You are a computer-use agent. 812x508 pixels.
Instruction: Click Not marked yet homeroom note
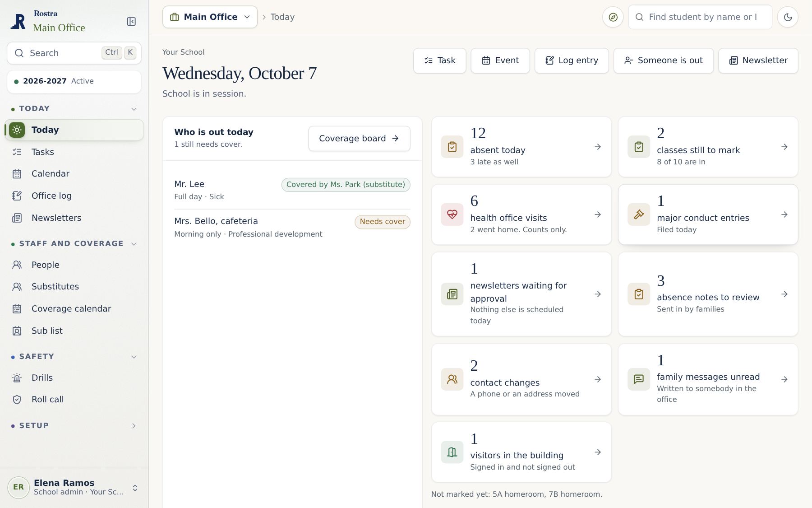[x=517, y=494]
